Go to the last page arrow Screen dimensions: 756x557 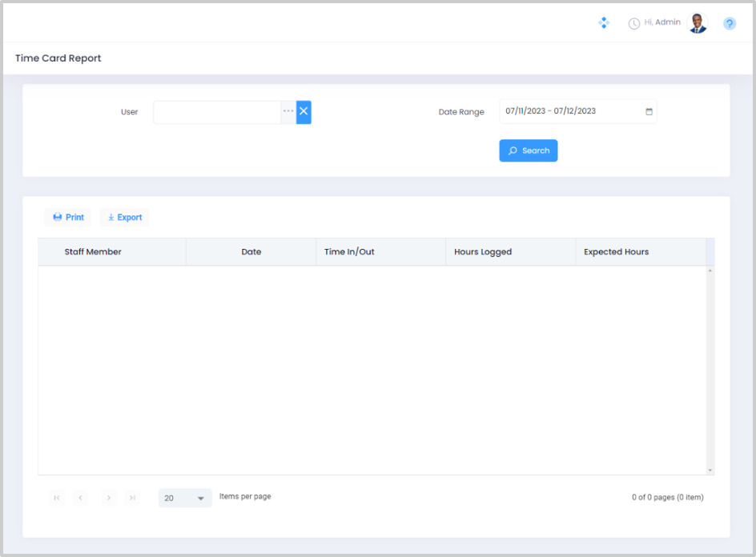(x=133, y=498)
